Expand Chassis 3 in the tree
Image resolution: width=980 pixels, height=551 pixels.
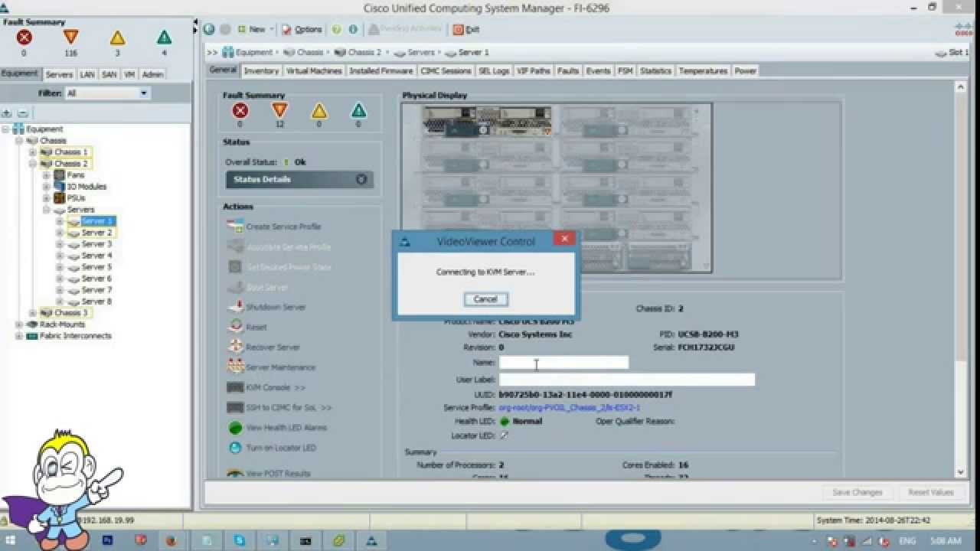pyautogui.click(x=32, y=313)
